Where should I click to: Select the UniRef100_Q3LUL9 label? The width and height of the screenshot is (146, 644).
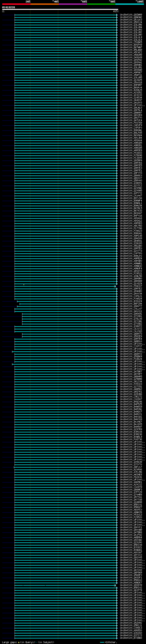point(131,37)
